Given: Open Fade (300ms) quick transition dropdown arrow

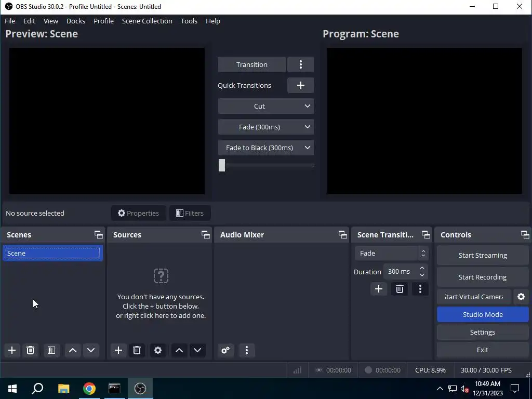Looking at the screenshot, I should point(308,127).
